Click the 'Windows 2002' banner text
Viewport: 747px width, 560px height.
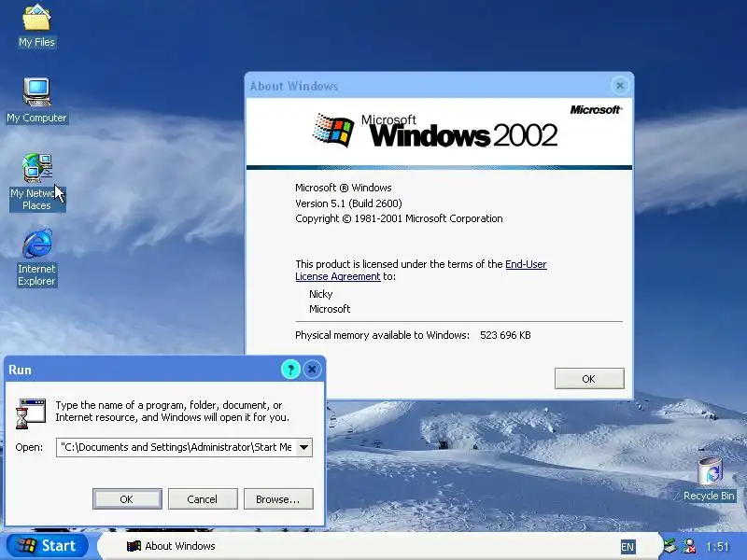(x=463, y=134)
